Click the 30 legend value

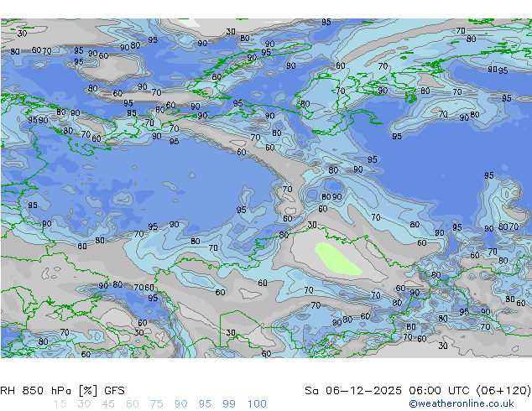pyautogui.click(x=84, y=404)
